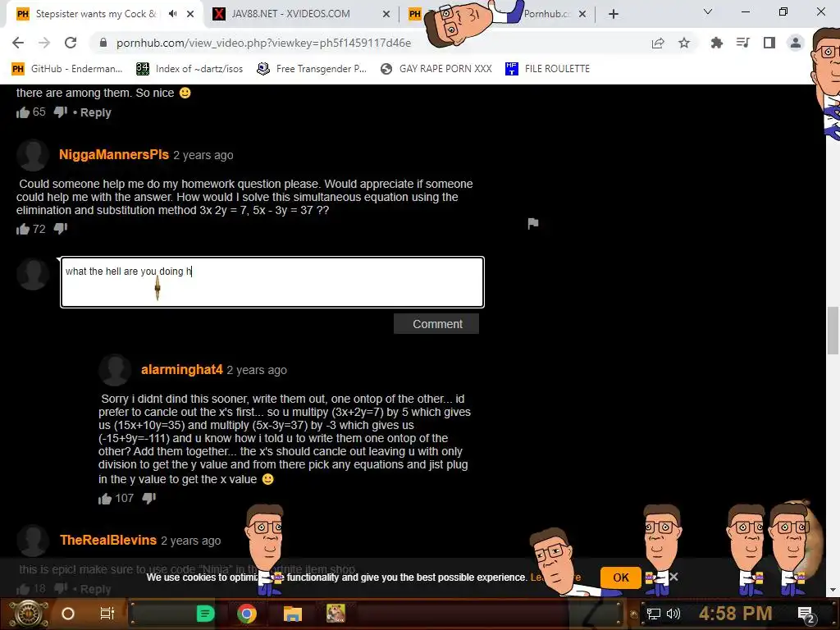Open Google Chrome from the taskbar
Viewport: 840px width, 630px height.
click(x=246, y=614)
